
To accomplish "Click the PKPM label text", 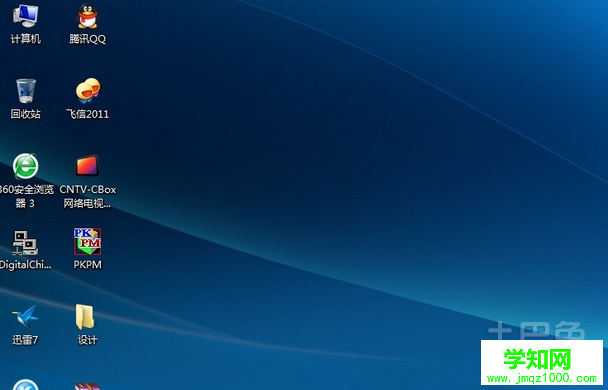I will pos(88,265).
